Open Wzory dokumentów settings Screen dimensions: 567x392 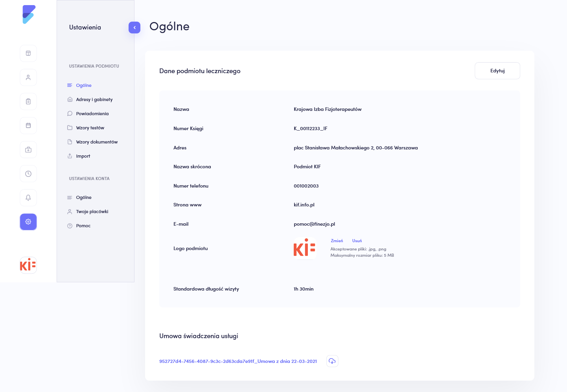[97, 142]
